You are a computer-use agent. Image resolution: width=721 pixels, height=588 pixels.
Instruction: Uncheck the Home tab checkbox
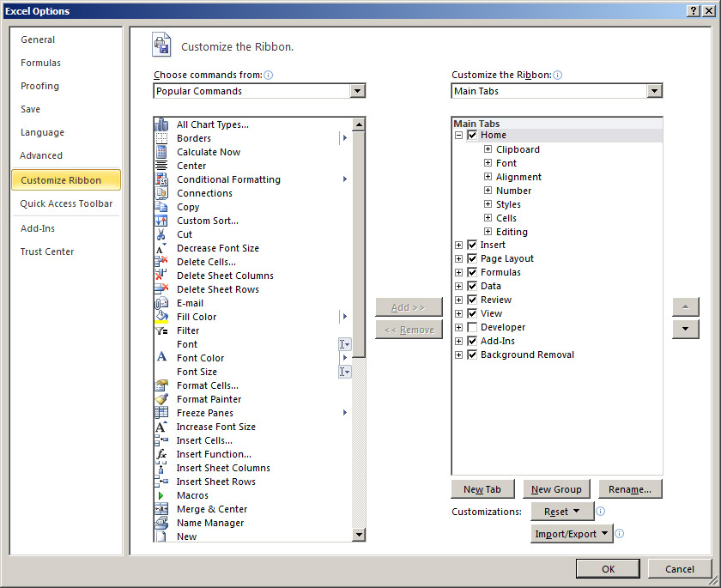(x=472, y=135)
